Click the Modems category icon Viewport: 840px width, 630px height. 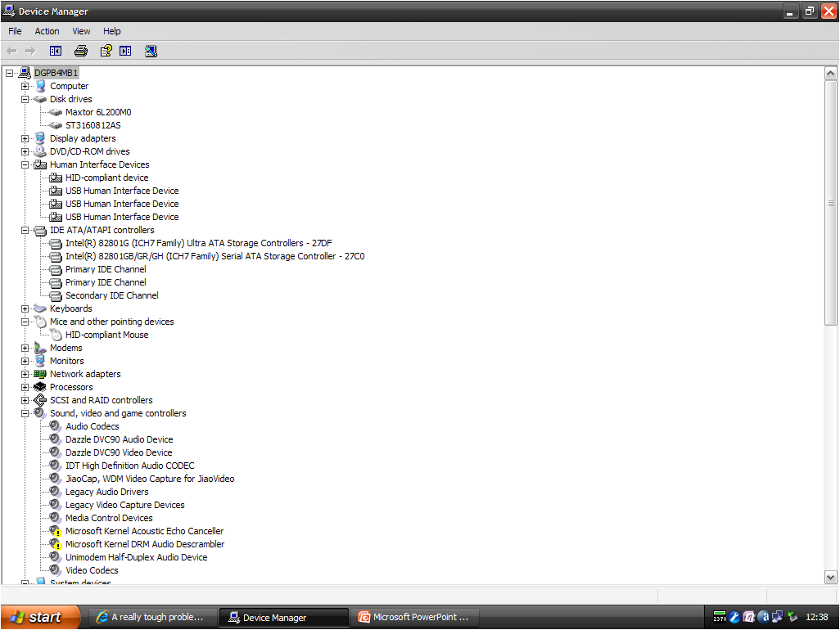tap(40, 348)
